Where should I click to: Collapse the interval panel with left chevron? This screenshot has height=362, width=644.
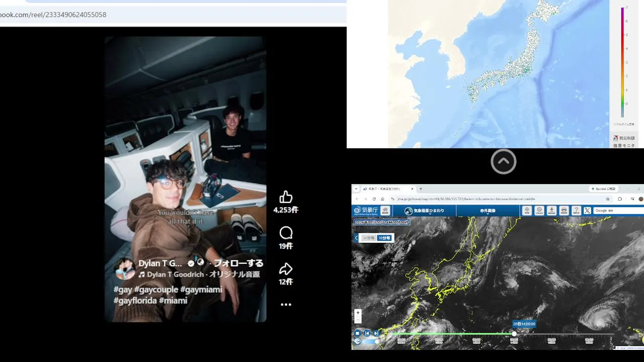click(x=357, y=238)
